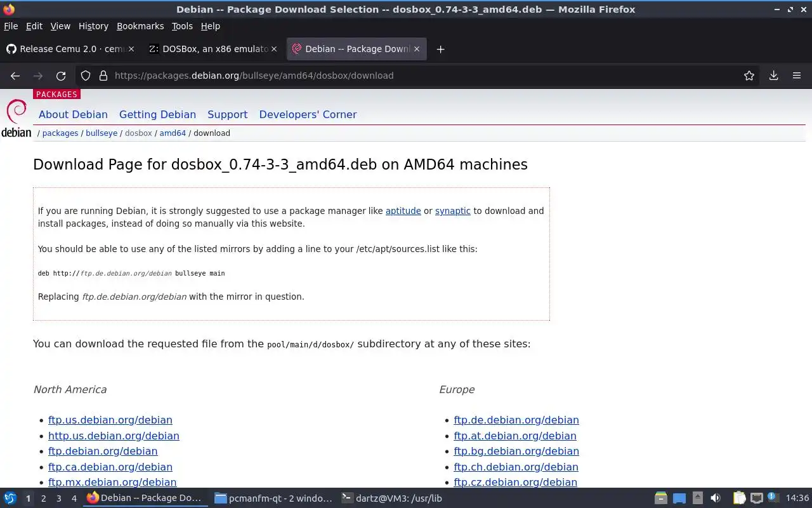
Task: Open the History menu
Action: click(93, 26)
